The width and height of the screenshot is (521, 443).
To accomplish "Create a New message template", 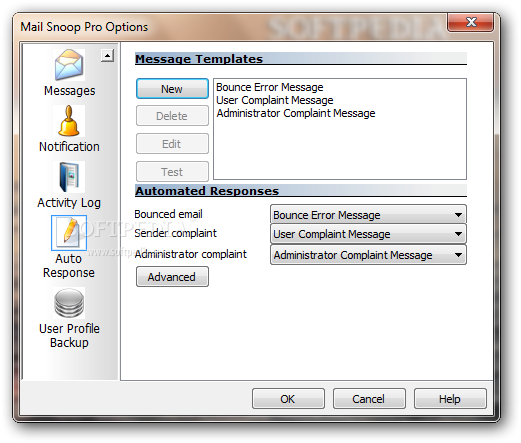I will [172, 89].
